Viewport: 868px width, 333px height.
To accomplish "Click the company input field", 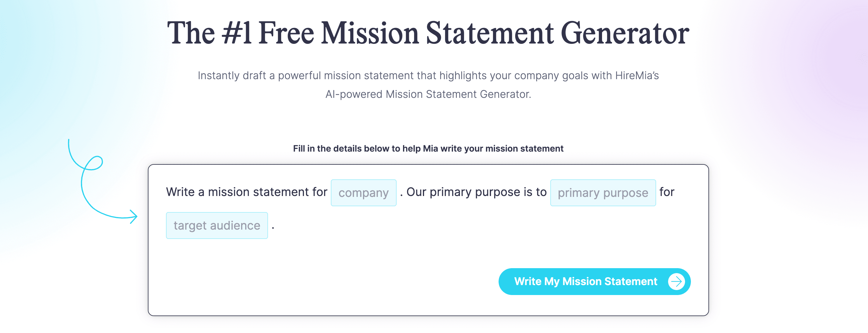I will coord(363,192).
